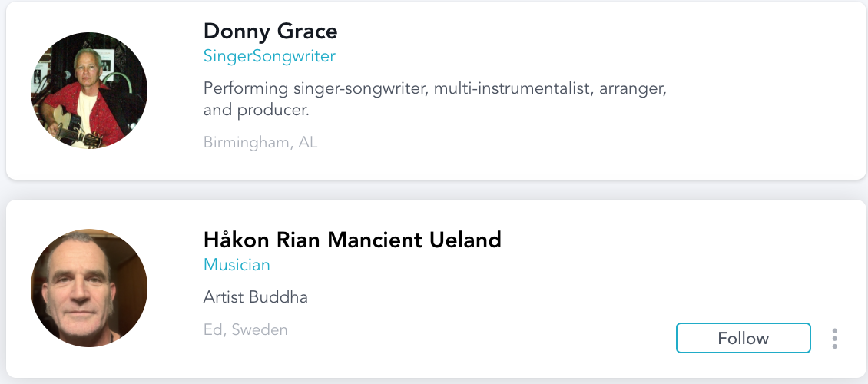868x384 pixels.
Task: Open the three-dot options menu beside Follow
Action: (x=834, y=338)
